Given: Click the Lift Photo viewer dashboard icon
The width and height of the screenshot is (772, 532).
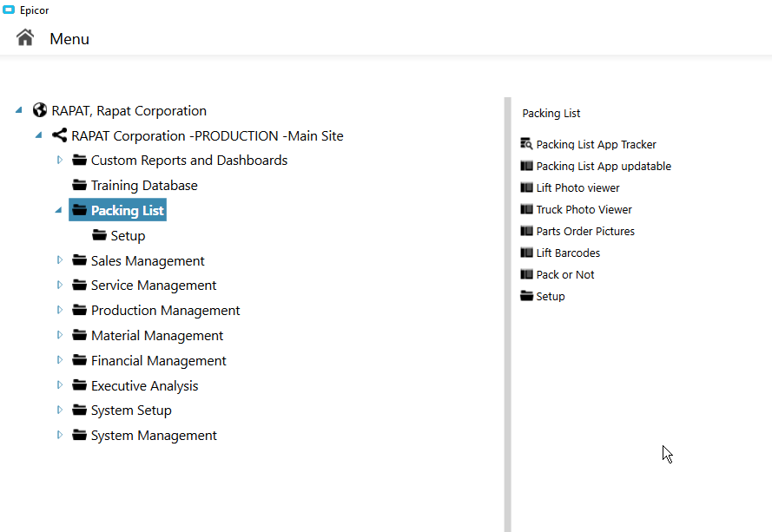Looking at the screenshot, I should [526, 187].
